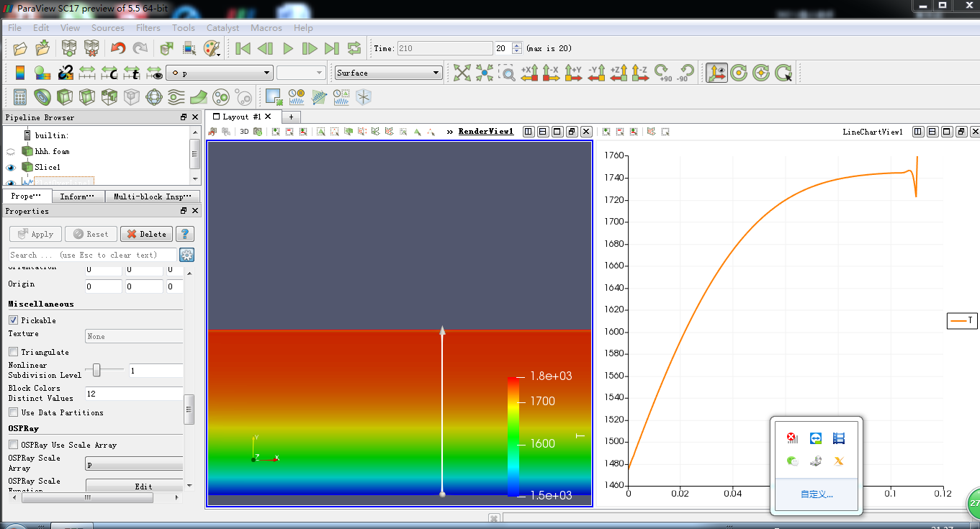Set view direction to +Y

pos(573,73)
